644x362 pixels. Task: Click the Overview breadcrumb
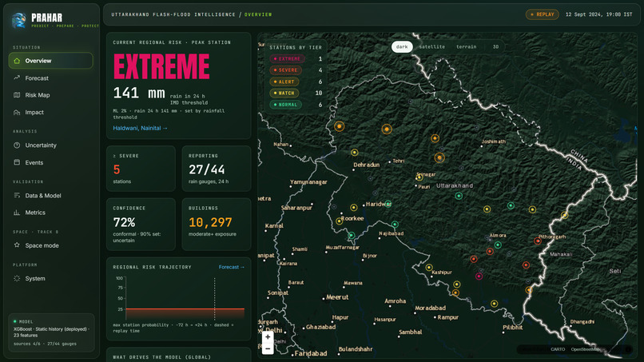point(258,14)
